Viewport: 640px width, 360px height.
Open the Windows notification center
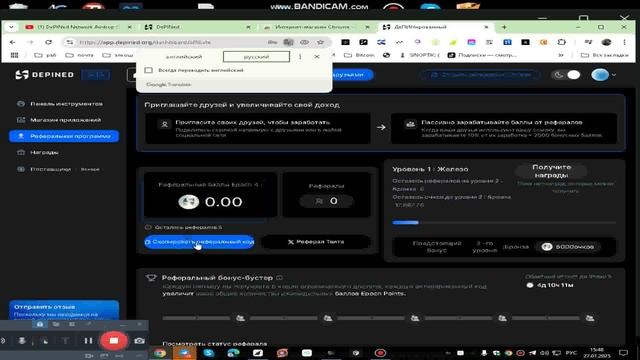point(624,353)
